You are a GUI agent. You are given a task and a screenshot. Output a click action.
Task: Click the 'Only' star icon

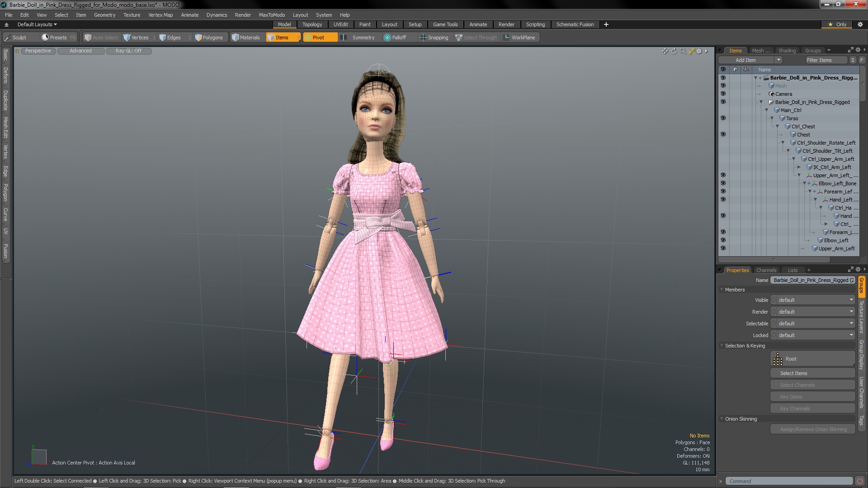[830, 24]
